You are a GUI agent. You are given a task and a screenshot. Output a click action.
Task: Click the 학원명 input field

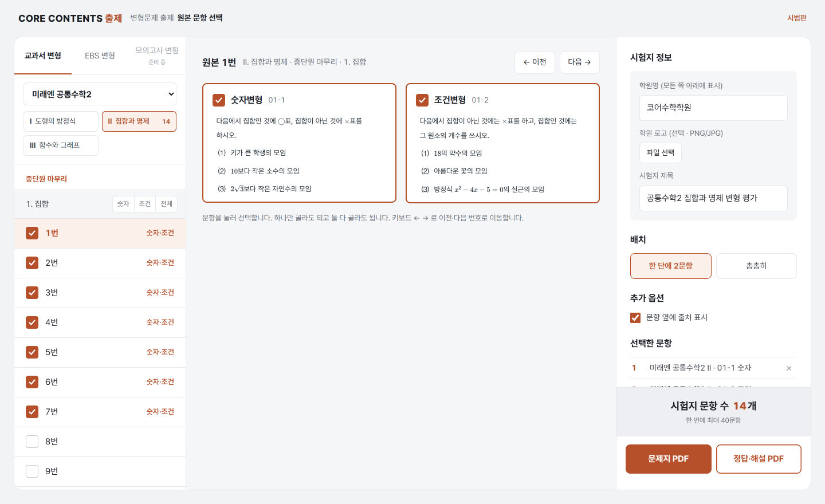[x=713, y=108]
